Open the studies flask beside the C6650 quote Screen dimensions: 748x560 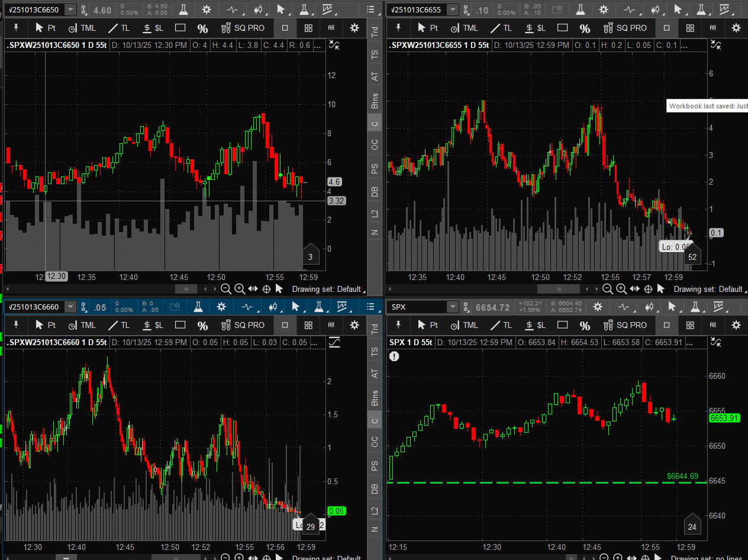click(x=184, y=9)
